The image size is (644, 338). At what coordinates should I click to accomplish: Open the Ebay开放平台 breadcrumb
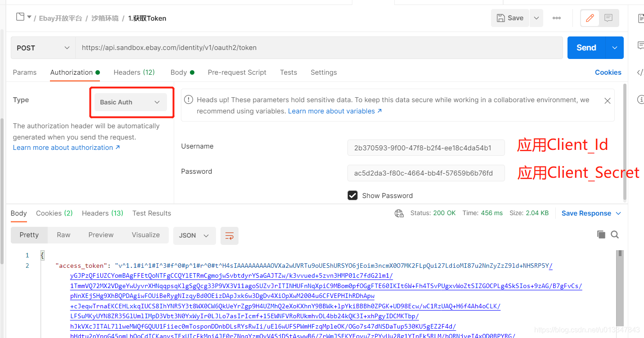pyautogui.click(x=60, y=18)
